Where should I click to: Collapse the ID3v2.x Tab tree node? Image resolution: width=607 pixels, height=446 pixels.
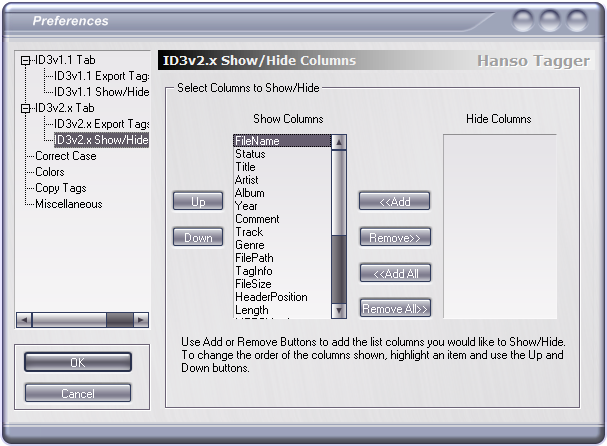[26, 108]
